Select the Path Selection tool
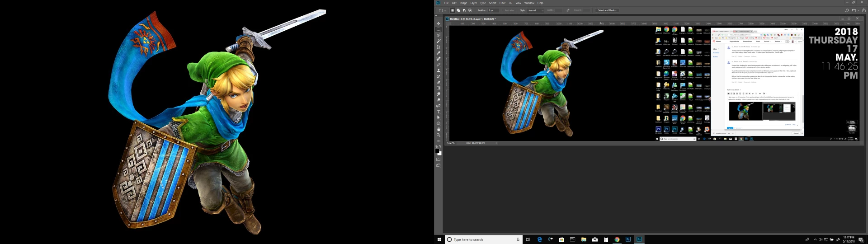Screen dimensions: 868x244 (439, 117)
